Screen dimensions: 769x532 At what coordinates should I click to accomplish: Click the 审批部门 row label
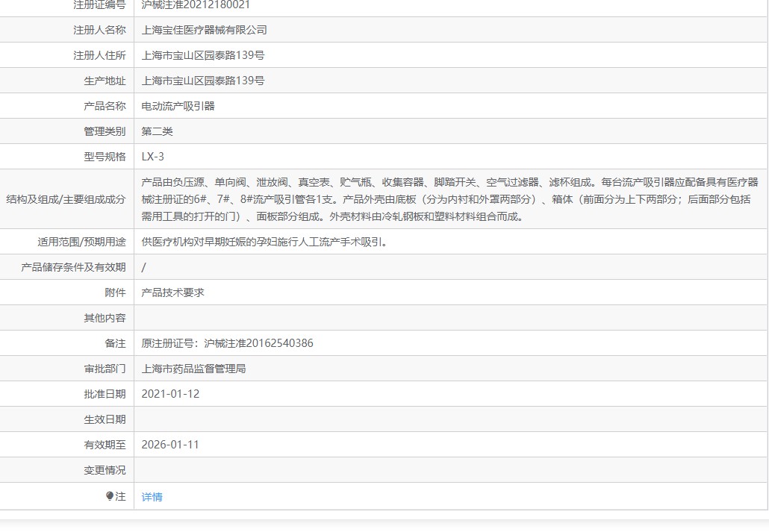(x=105, y=369)
